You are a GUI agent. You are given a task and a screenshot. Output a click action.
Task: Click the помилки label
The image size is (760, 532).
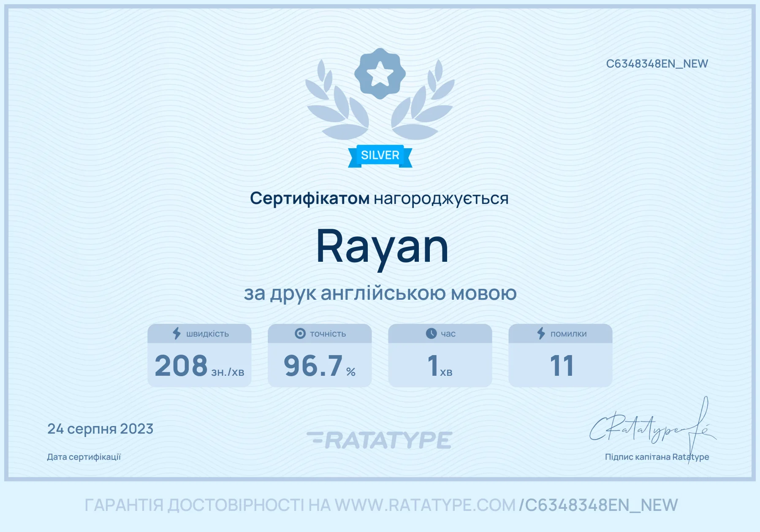[569, 334]
